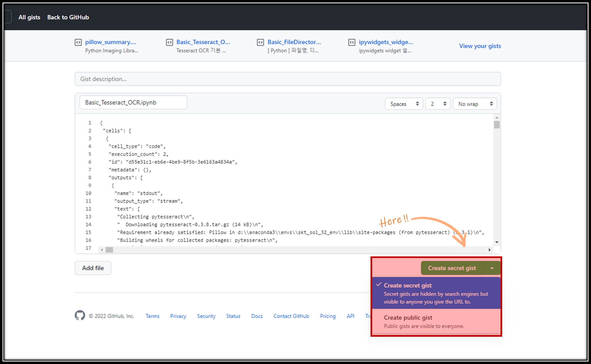Click code line "metadata": {}
The image size is (591, 364).
(130, 170)
